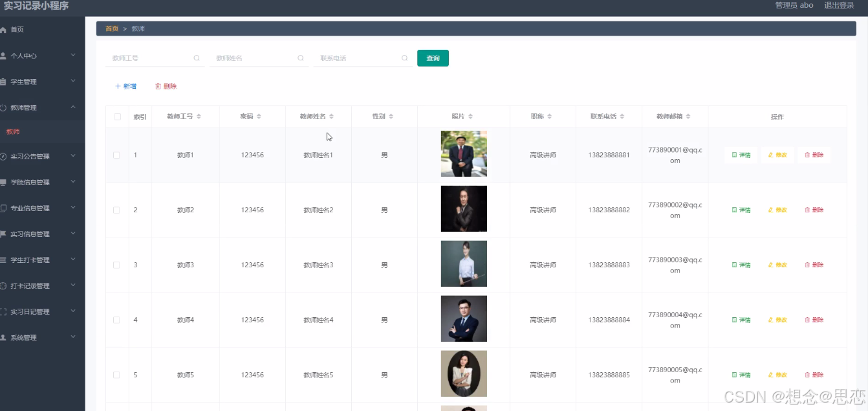Viewport: 868px width, 411px height.
Task: Click the icon beside 打卡记录管理
Action: coord(3,286)
